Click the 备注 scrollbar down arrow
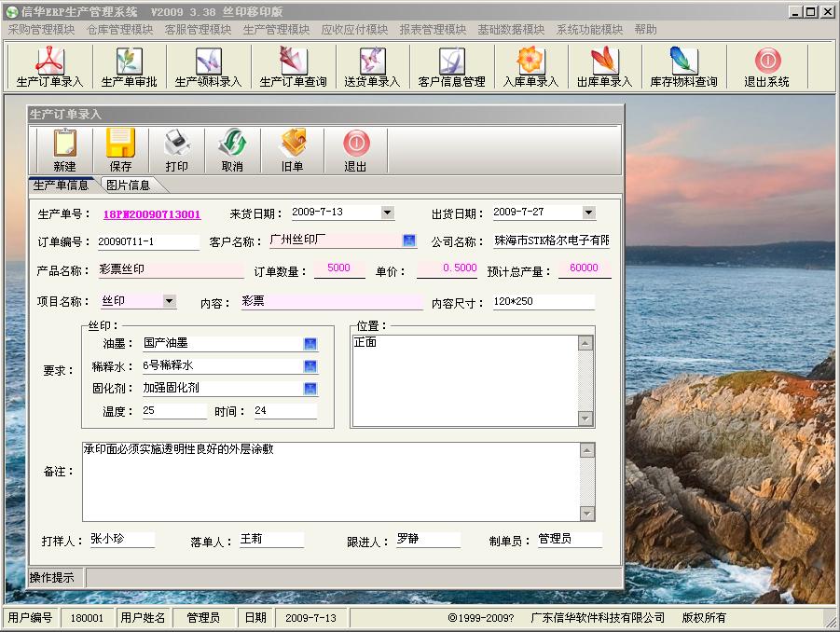The width and height of the screenshot is (840, 632). tap(586, 514)
